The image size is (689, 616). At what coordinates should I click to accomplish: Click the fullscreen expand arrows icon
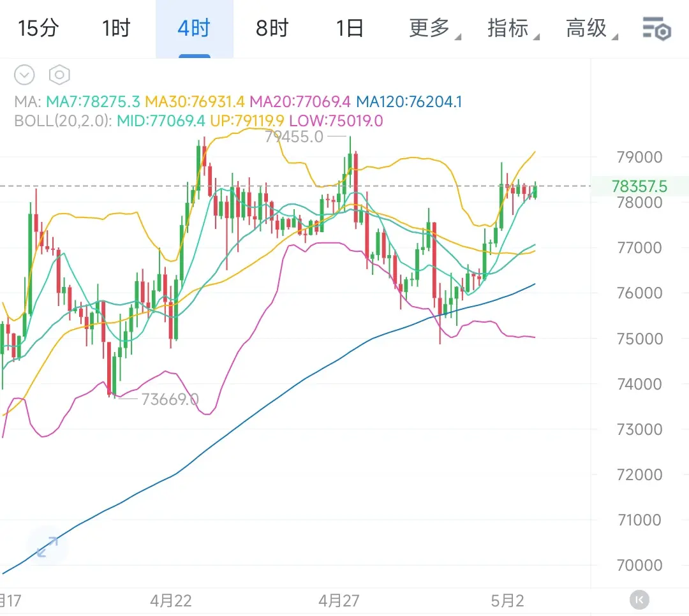(x=47, y=546)
